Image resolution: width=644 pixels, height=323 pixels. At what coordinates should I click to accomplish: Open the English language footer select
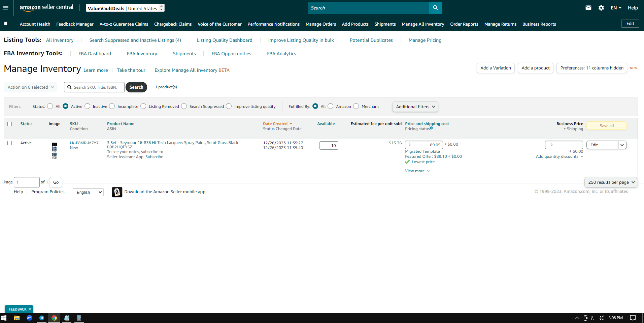(88, 192)
